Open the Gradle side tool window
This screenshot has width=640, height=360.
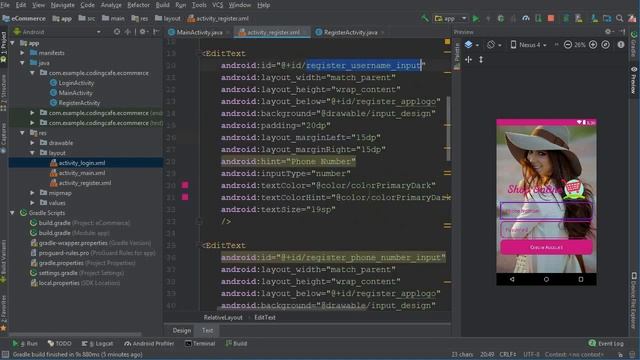[634, 44]
